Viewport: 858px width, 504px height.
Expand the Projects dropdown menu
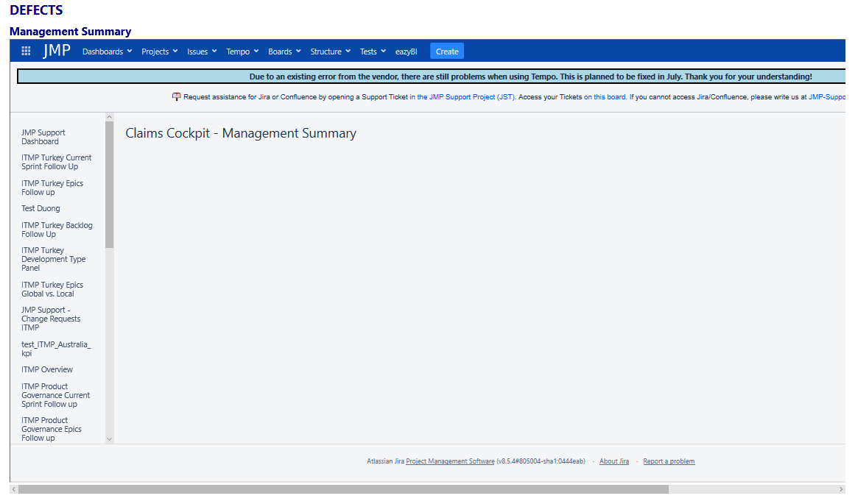click(x=160, y=52)
